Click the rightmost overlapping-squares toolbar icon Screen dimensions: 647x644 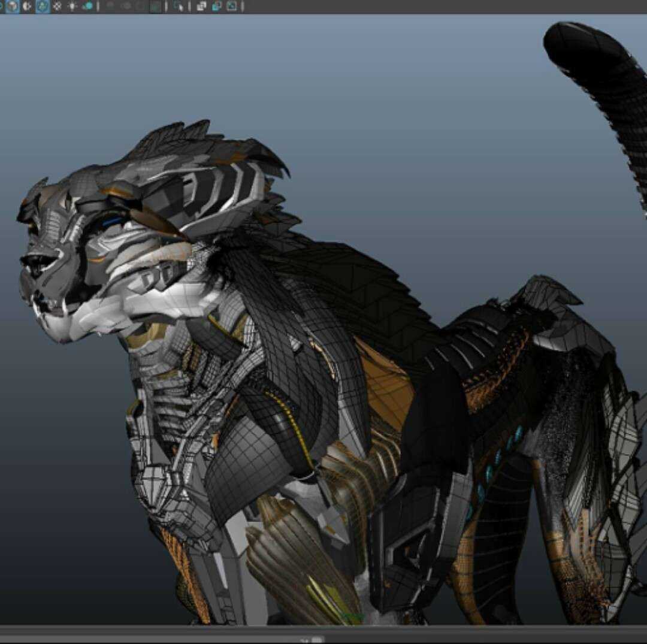229,6
